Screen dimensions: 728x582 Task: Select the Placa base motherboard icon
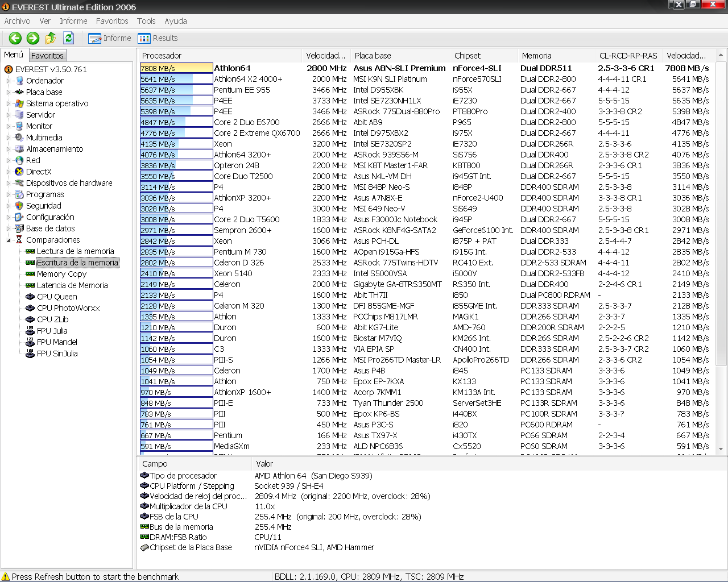[19, 92]
